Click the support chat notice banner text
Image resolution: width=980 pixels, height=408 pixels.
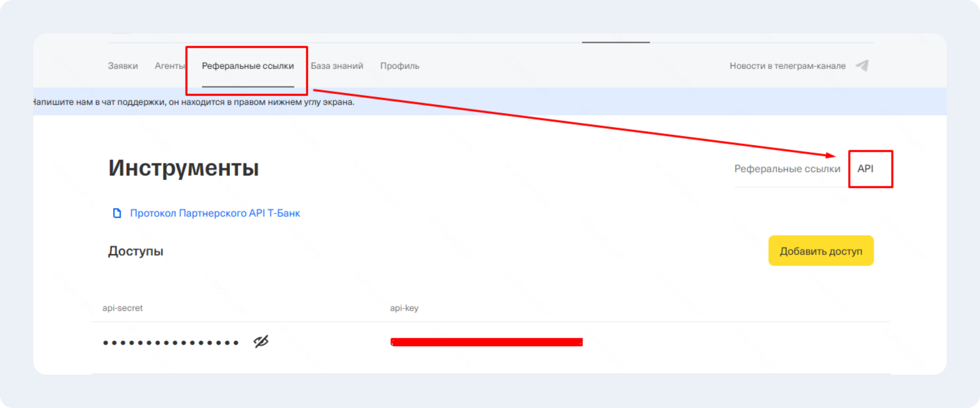194,102
